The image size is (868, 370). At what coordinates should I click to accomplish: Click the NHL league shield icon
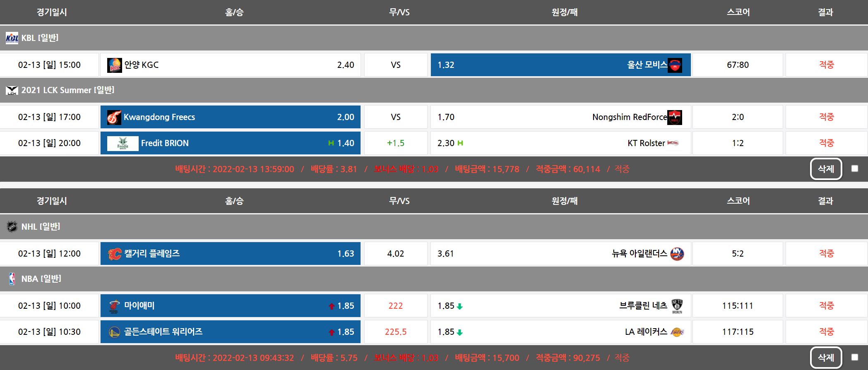[x=12, y=226]
